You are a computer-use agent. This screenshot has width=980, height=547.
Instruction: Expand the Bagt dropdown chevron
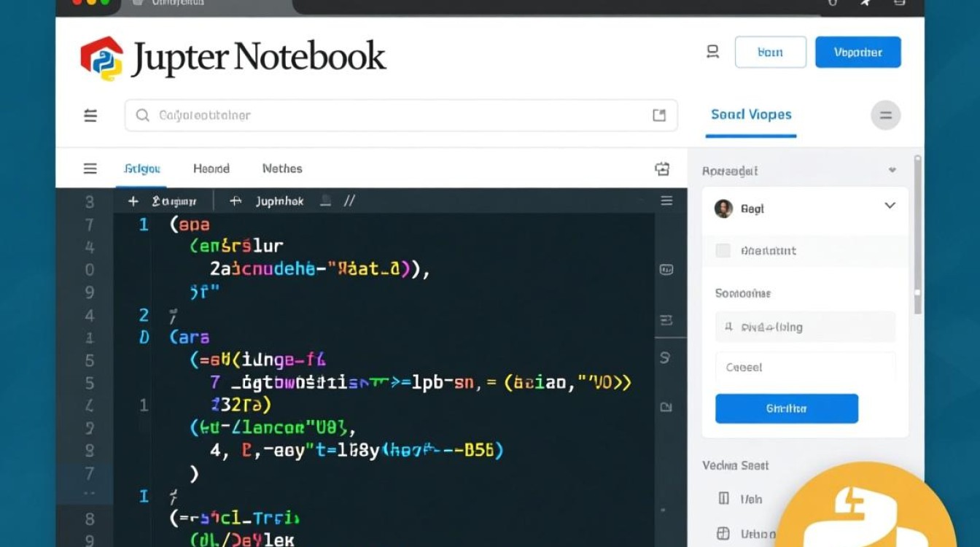pos(890,206)
